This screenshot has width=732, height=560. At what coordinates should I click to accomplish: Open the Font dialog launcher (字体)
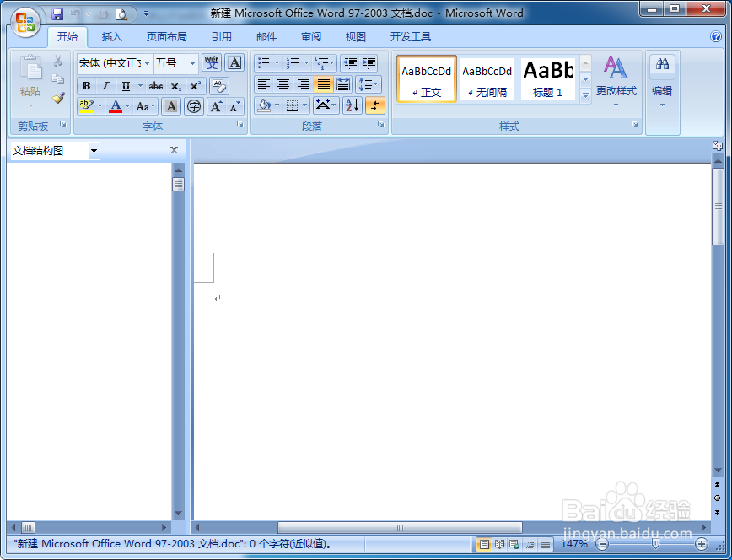tap(240, 124)
